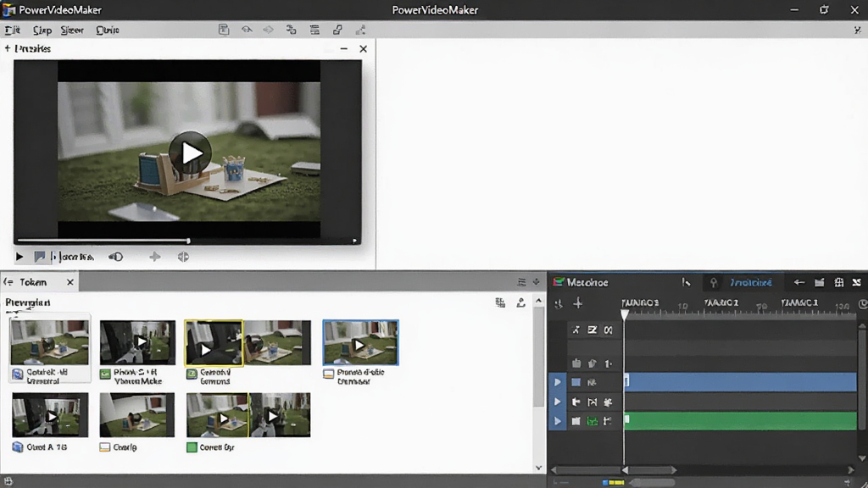Open the dropdown arrow at the Token panel's right end
Viewport: 868px width, 488px height.
tap(536, 282)
